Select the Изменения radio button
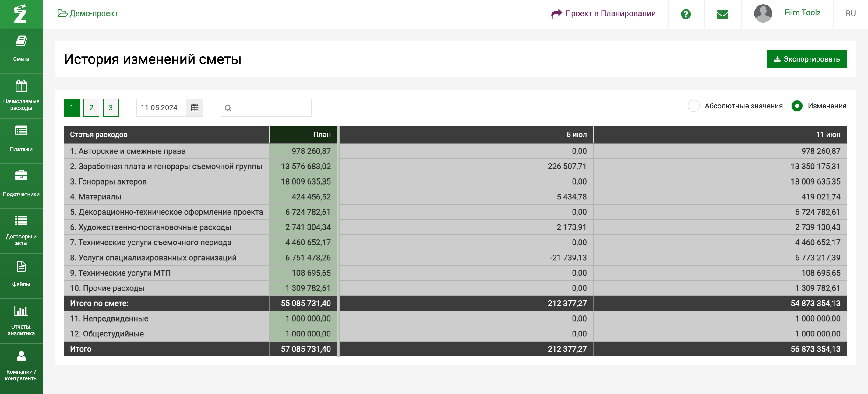The image size is (868, 394). click(797, 106)
